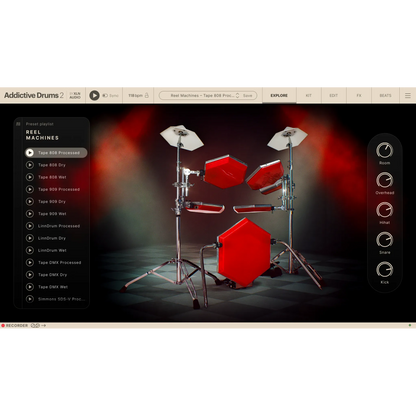Switch to the FX tab
This screenshot has height=416, width=416.
[x=359, y=95]
